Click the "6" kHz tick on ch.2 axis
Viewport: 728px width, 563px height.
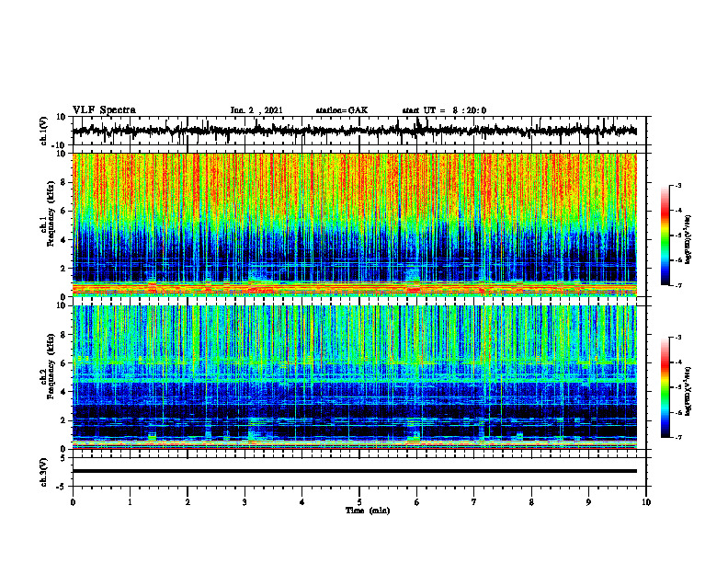tap(63, 363)
